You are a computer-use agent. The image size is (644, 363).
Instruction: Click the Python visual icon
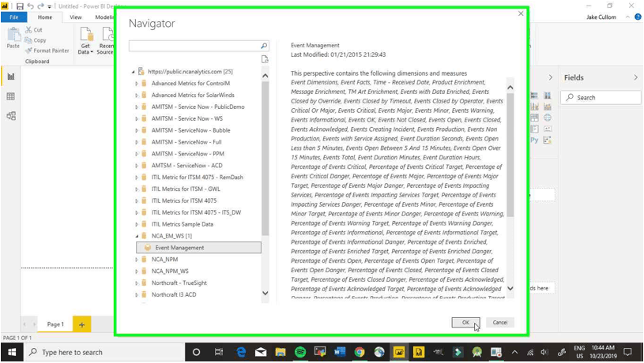point(534,140)
